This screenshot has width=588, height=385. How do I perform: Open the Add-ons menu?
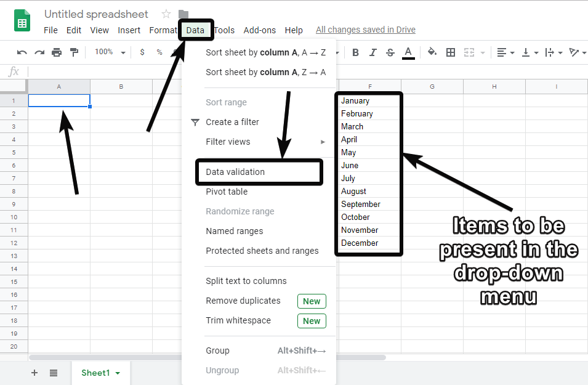point(259,30)
